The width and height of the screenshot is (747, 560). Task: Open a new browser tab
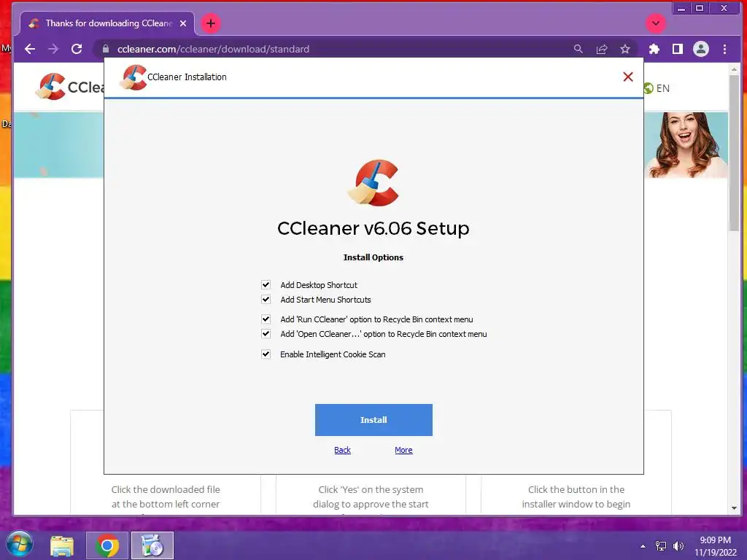[211, 23]
